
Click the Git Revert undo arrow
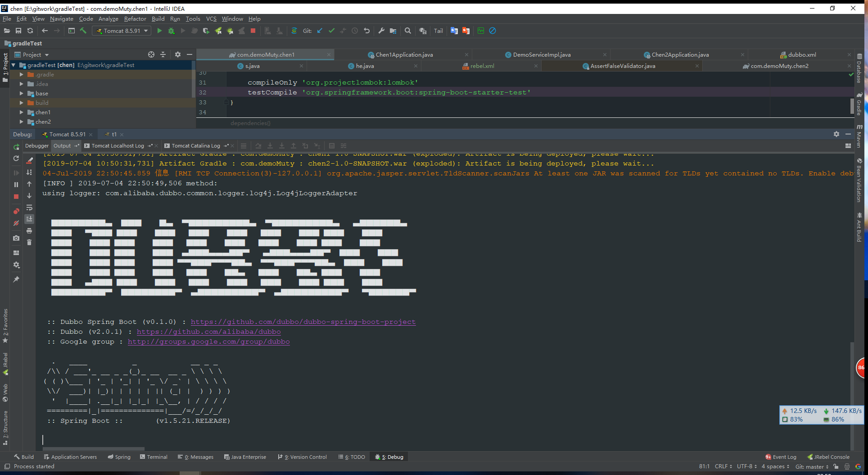pos(366,31)
